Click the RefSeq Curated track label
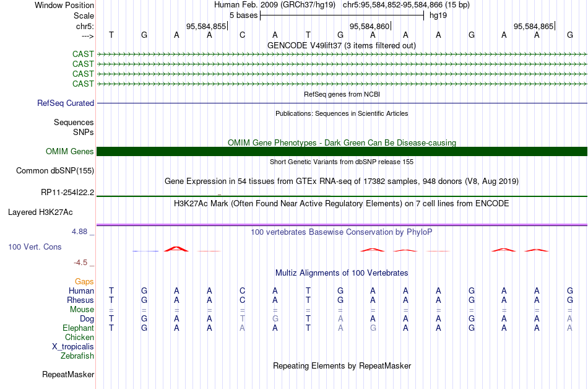Image resolution: width=588 pixels, height=389 pixels. pyautogui.click(x=65, y=103)
